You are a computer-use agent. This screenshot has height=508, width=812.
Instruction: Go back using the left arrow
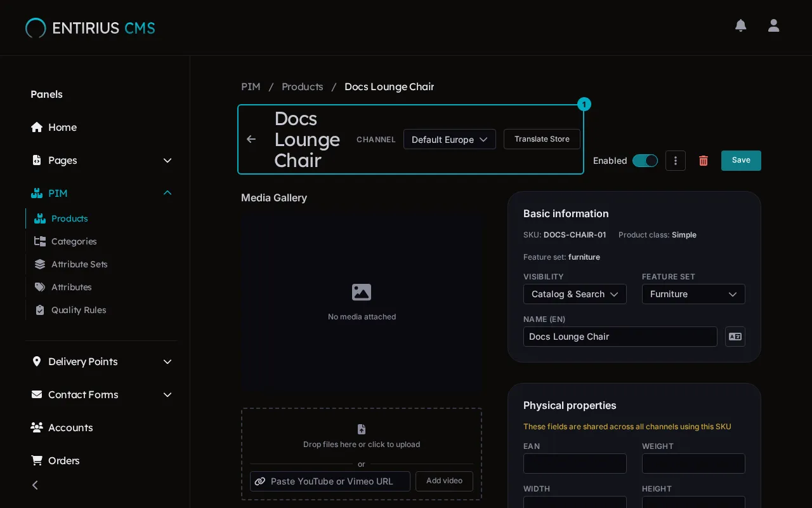click(x=251, y=139)
